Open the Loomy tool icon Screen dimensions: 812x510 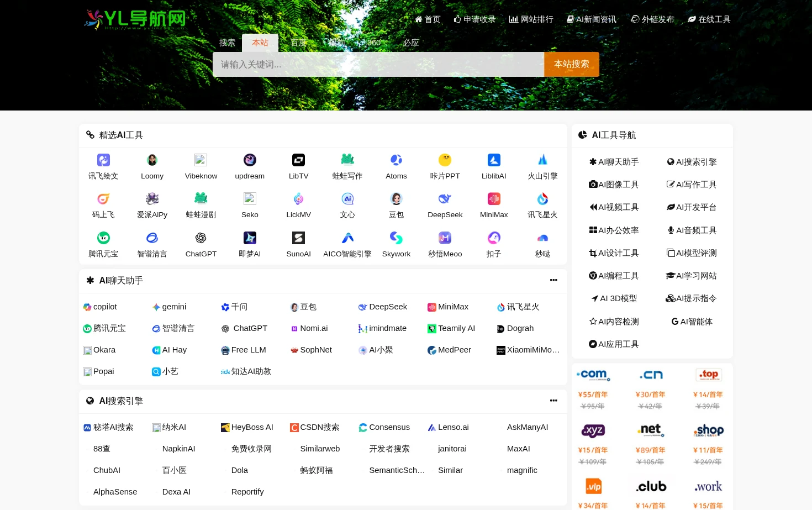point(152,160)
